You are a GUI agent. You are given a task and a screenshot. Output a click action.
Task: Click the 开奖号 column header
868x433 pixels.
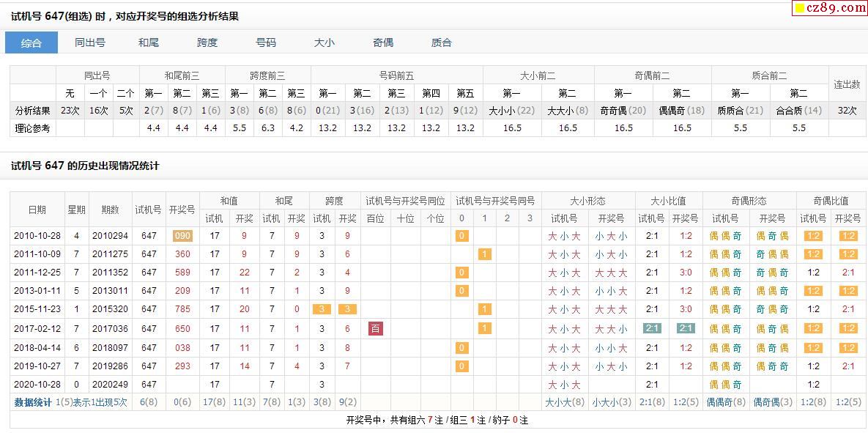point(182,210)
